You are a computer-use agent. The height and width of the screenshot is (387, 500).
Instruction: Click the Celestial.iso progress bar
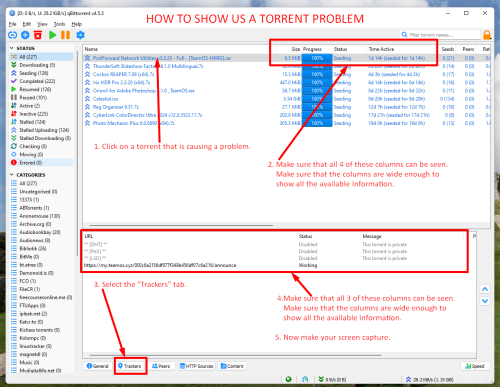point(317,99)
